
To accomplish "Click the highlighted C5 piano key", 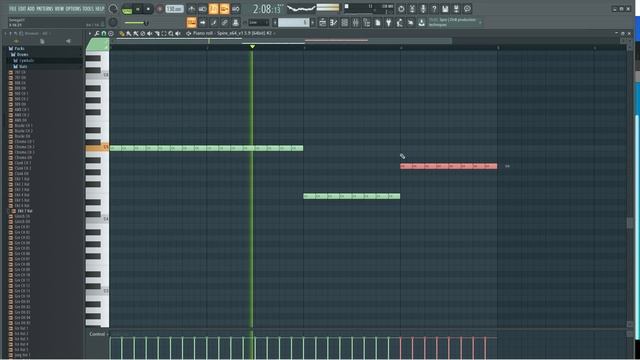I will tap(97, 148).
